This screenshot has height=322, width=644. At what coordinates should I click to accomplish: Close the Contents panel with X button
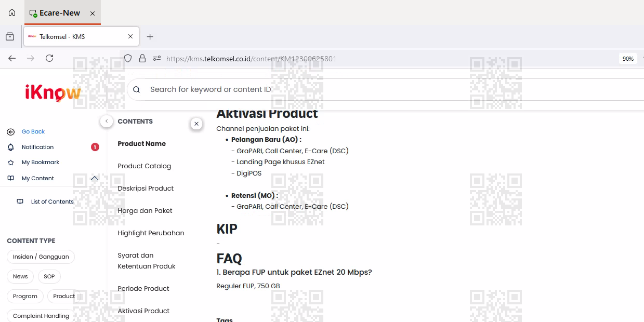point(196,124)
